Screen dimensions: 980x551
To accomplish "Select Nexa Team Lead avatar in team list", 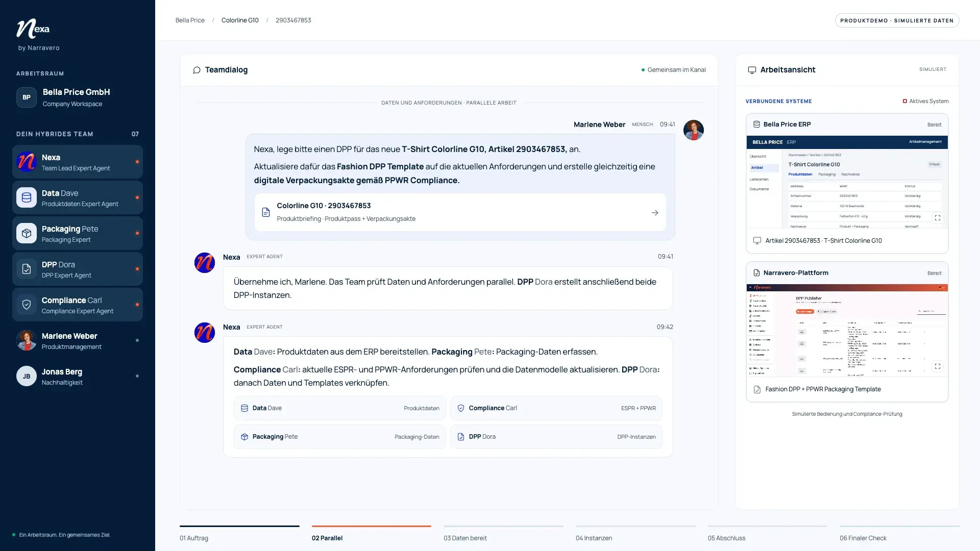I will [x=27, y=162].
